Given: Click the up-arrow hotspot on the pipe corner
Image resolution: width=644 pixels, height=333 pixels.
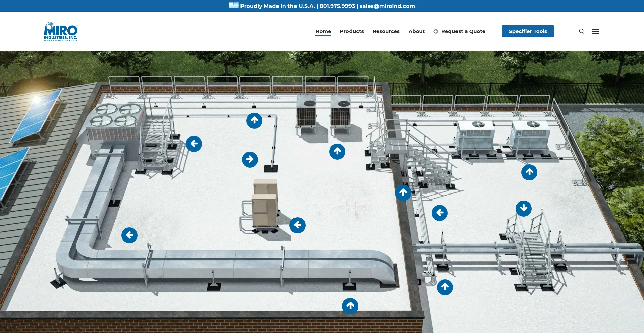Looking at the screenshot, I should (x=254, y=121).
